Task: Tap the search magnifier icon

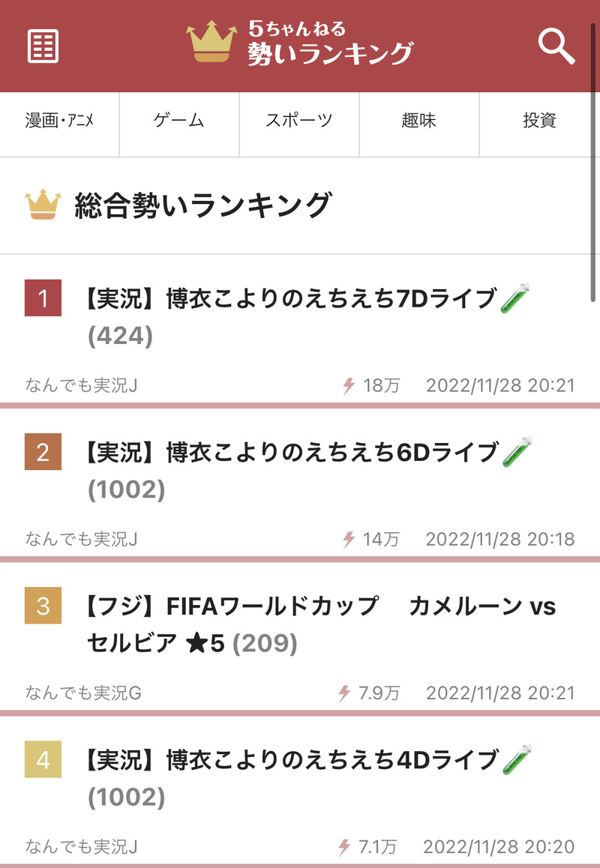Action: (x=556, y=47)
